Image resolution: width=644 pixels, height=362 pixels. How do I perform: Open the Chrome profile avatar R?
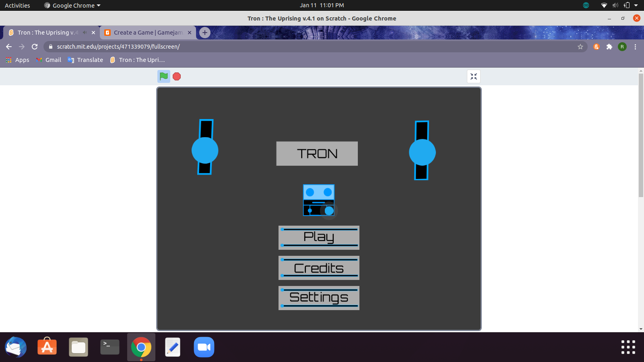coord(622,47)
